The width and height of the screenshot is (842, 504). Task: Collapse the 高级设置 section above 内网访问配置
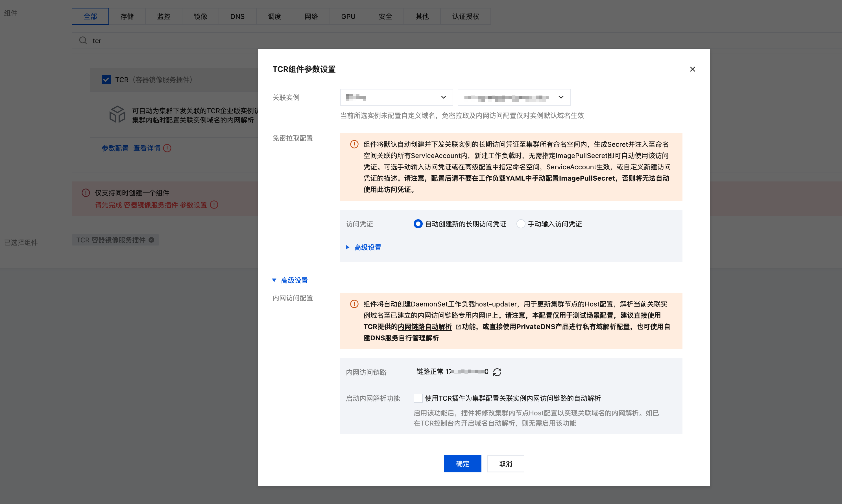point(294,280)
